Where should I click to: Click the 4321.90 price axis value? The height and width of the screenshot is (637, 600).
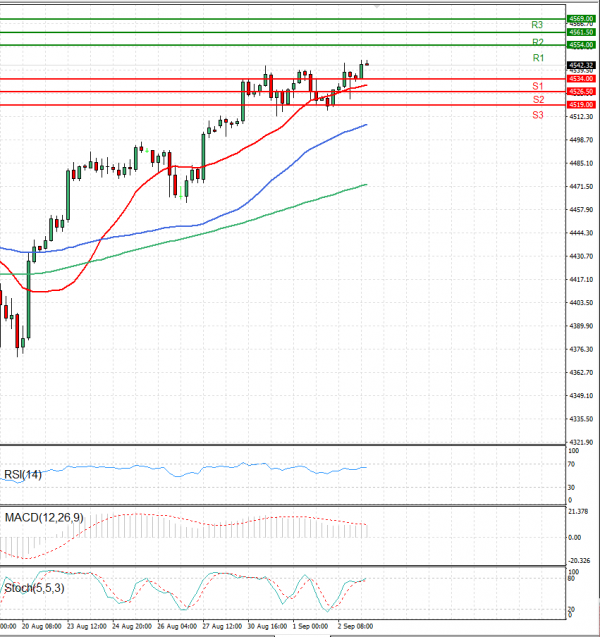coord(581,442)
